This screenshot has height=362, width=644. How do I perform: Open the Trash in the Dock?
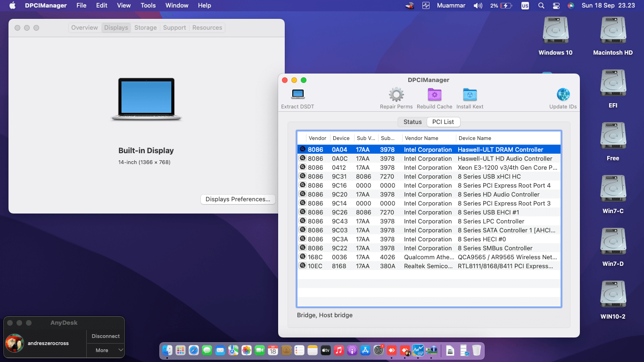(477, 350)
